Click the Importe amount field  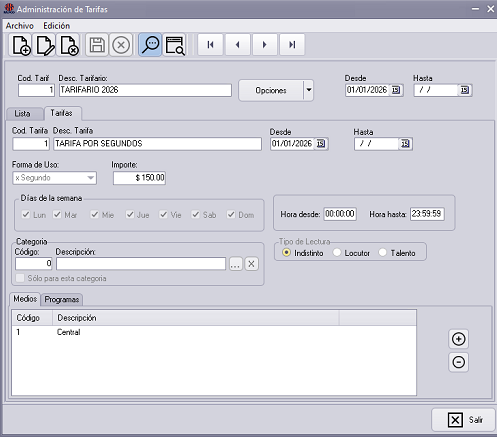coord(139,178)
